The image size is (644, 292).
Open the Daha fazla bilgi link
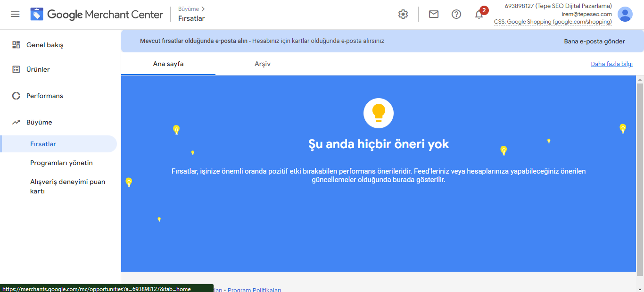[611, 64]
